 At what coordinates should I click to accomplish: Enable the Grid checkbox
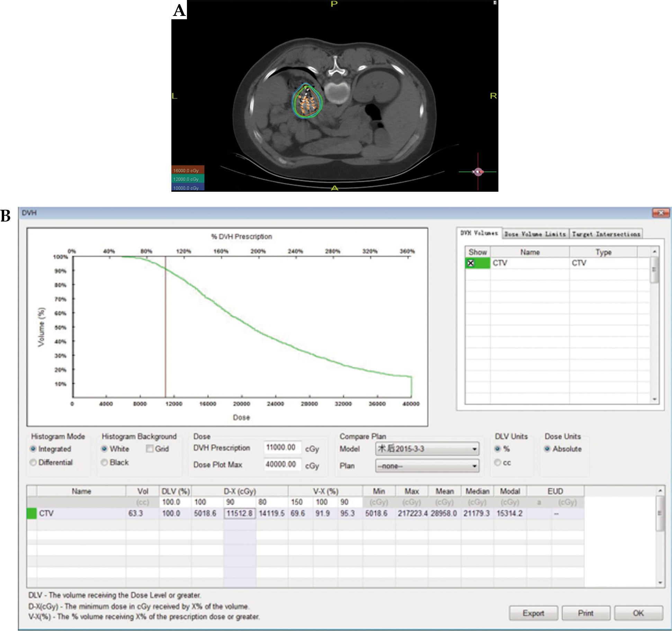(150, 449)
